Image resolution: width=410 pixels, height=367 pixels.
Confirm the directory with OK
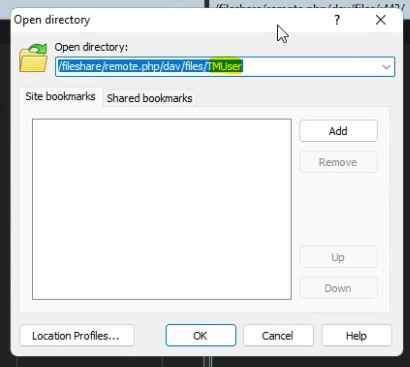click(x=201, y=336)
